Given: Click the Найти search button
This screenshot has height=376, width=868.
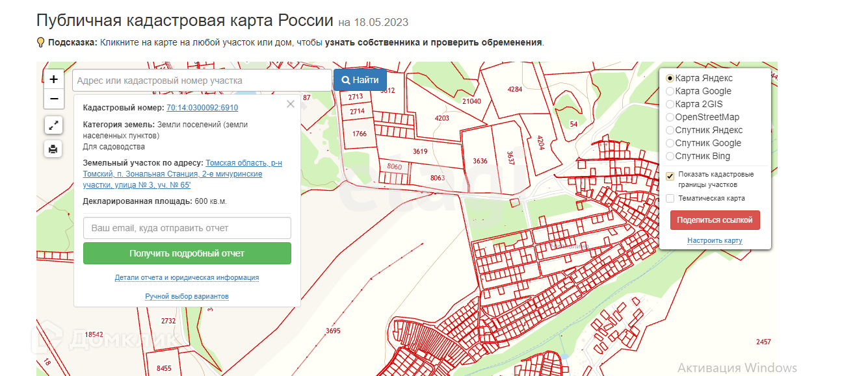Looking at the screenshot, I should pos(360,80).
